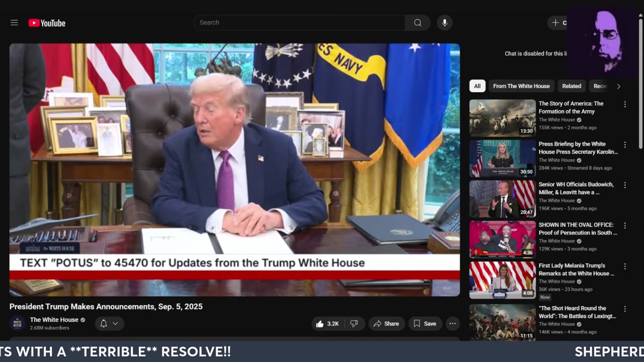The image size is (644, 362).
Task: Click the Create plus button
Action: tap(557, 23)
